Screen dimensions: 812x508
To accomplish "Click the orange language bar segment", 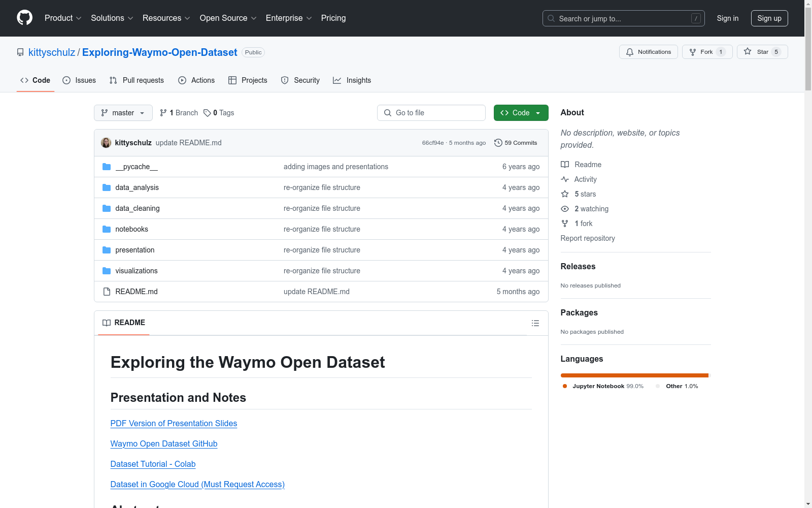I will coord(634,375).
